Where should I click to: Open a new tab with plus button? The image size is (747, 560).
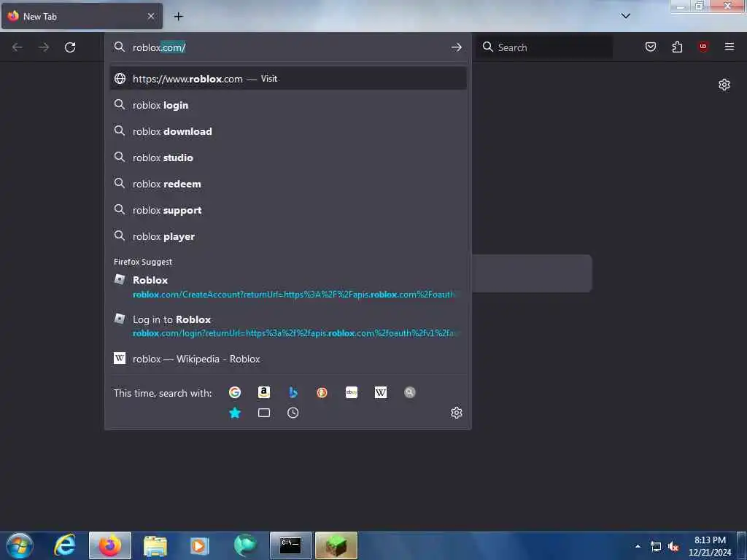[178, 16]
